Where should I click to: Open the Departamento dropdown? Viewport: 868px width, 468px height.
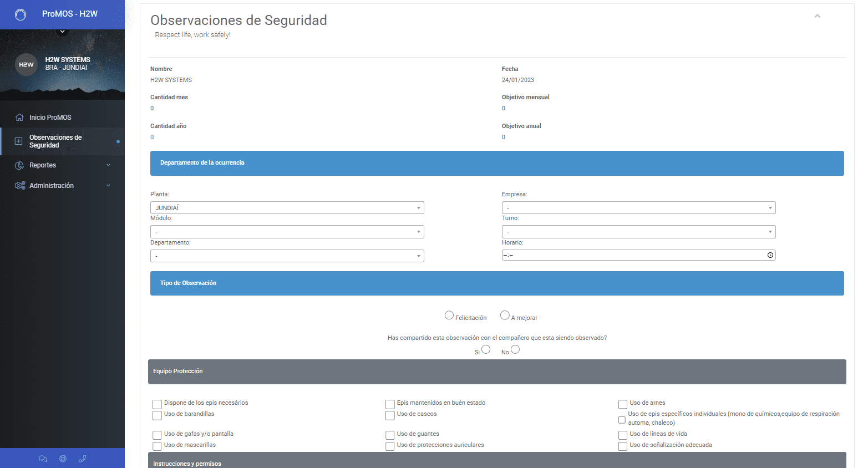(x=287, y=256)
